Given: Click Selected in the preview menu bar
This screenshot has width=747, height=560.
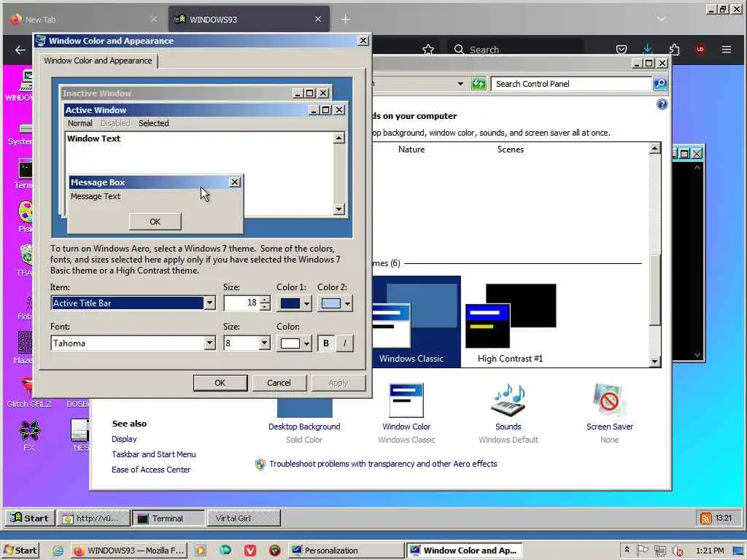Looking at the screenshot, I should (153, 123).
